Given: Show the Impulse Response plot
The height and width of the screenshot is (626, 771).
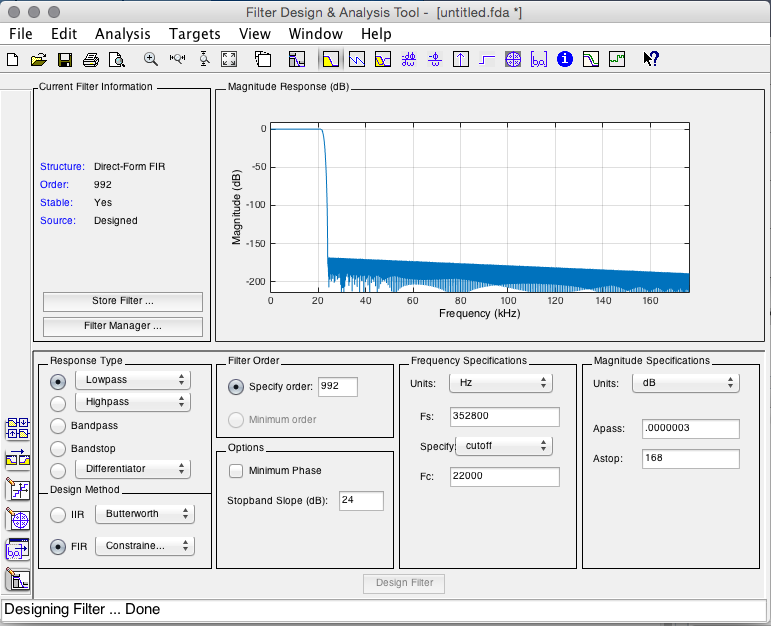Looking at the screenshot, I should 461,60.
